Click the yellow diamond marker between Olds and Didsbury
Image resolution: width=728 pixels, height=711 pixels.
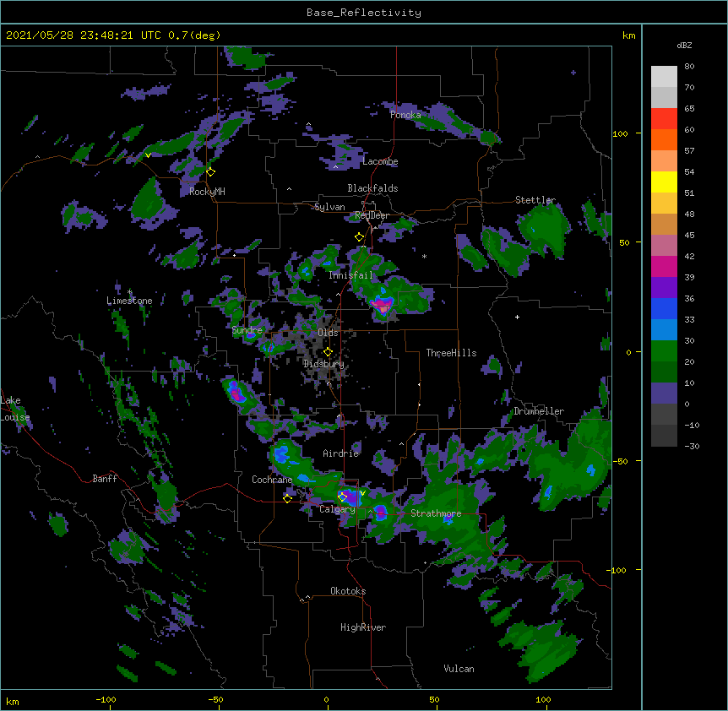pos(329,352)
